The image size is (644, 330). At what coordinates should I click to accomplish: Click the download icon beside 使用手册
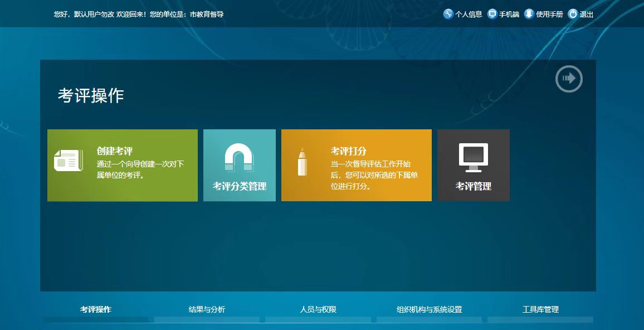(529, 14)
